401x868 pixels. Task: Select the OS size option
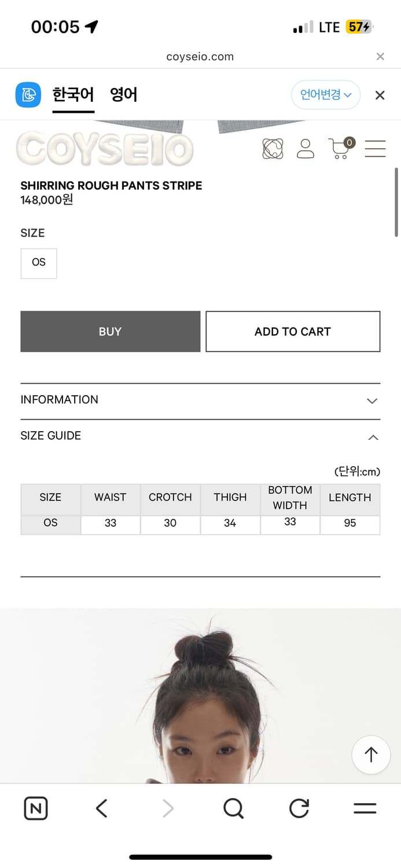coord(39,263)
